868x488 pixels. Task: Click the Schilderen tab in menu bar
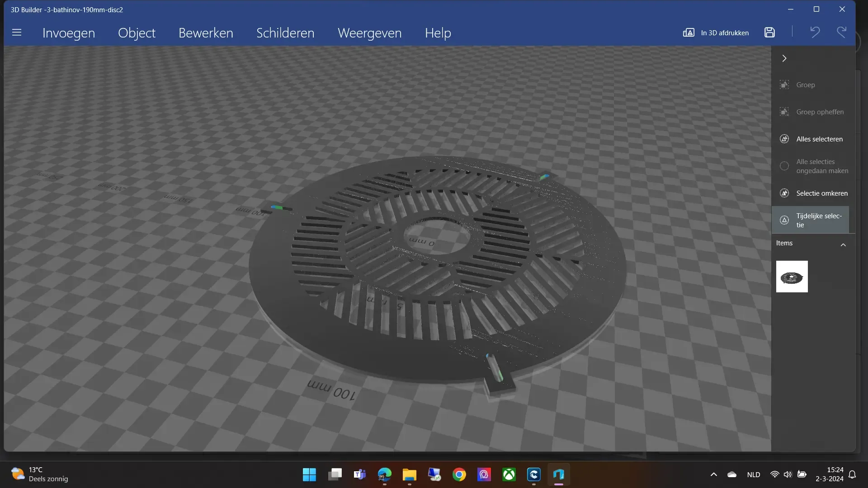[286, 32]
